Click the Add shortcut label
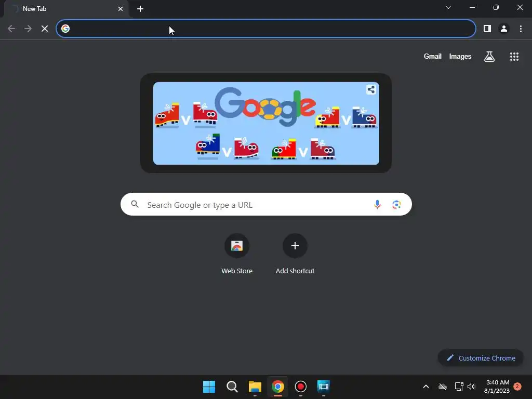Viewport: 532px width, 399px height. [x=295, y=271]
